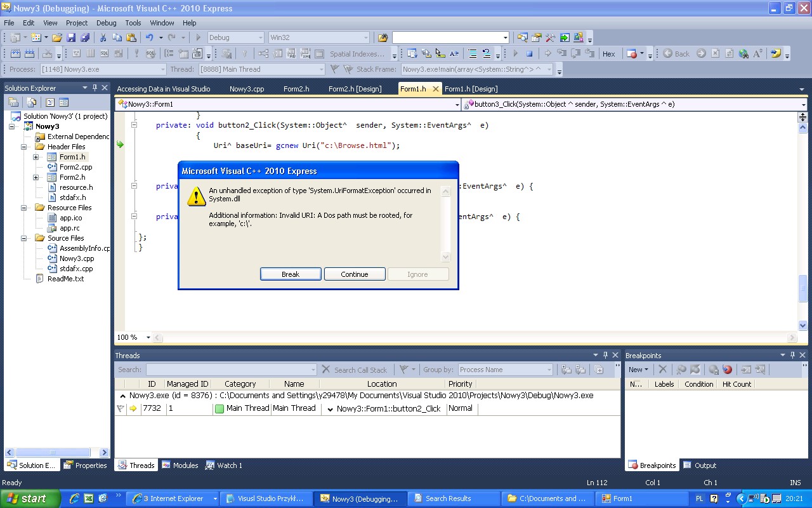Image resolution: width=812 pixels, height=508 pixels.
Task: Collapse button2_Click code outlining box
Action: pyautogui.click(x=134, y=125)
